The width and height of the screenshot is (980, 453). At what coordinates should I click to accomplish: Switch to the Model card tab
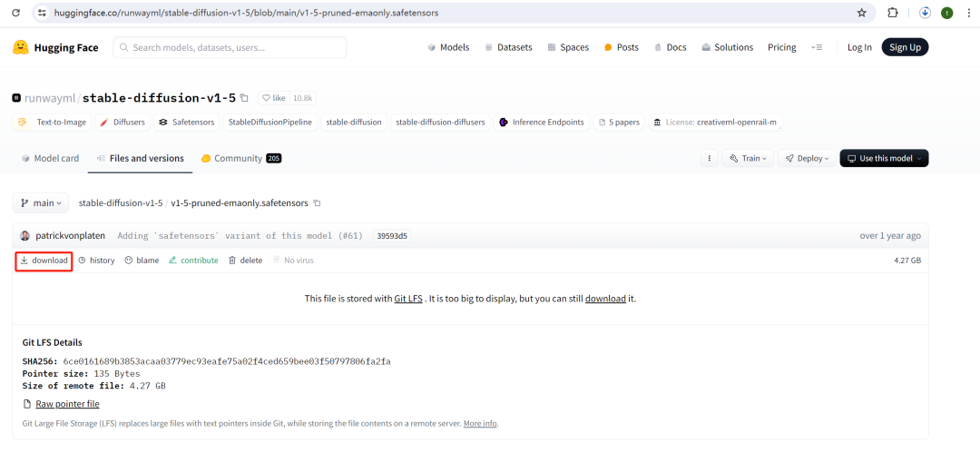coord(50,158)
